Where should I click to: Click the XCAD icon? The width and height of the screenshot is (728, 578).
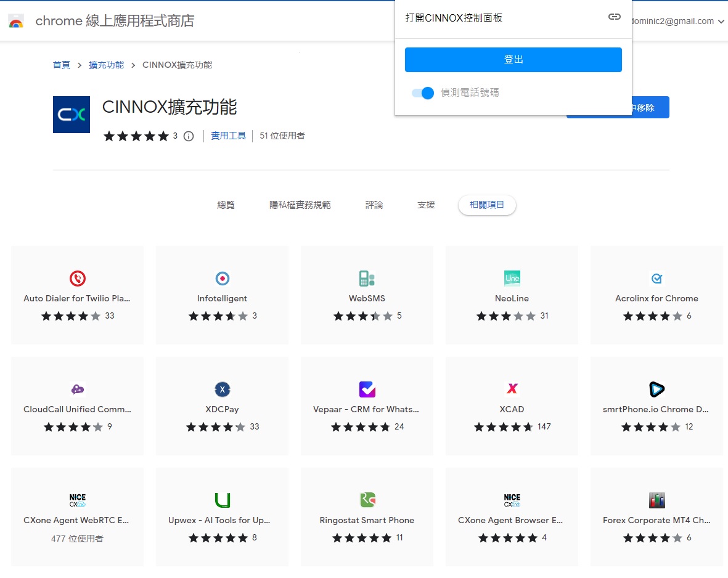512,389
